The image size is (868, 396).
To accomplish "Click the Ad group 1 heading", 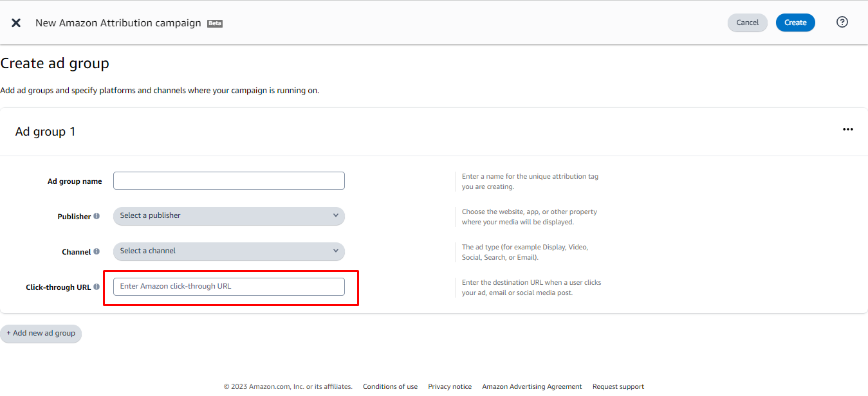I will [x=46, y=132].
